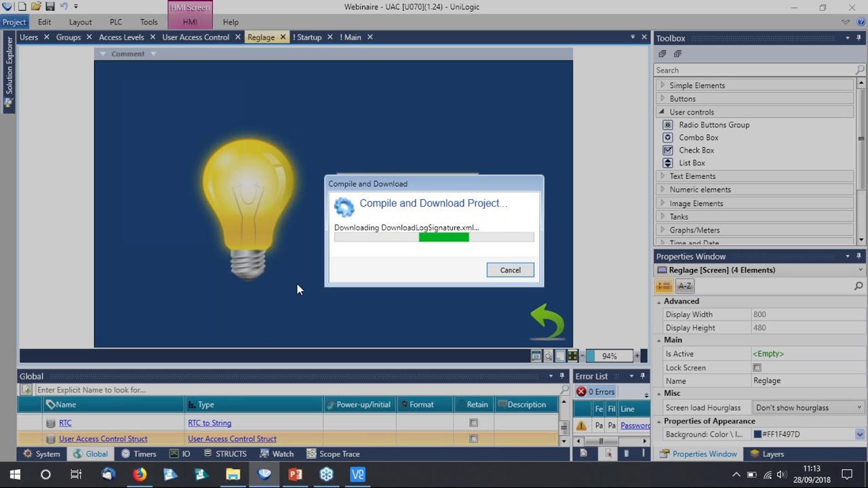868x488 pixels.
Task: Sort properties alphabetically with A-Z icon
Action: [685, 286]
